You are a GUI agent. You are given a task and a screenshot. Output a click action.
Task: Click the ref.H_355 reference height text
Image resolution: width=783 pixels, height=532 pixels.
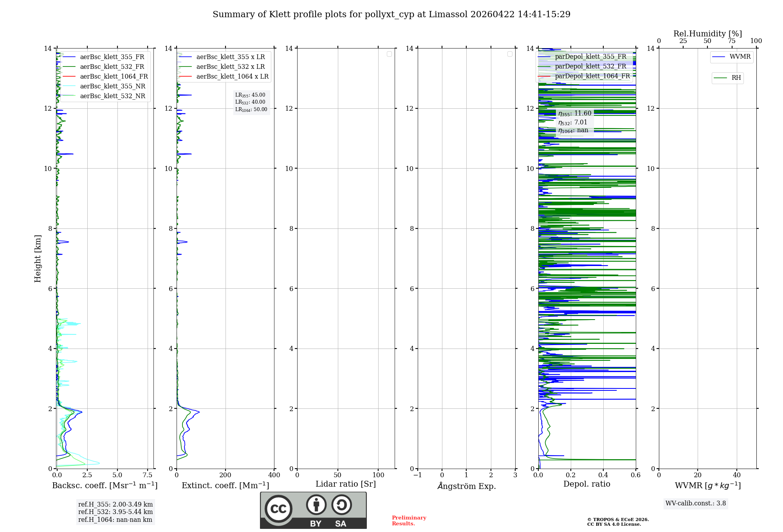[115, 505]
